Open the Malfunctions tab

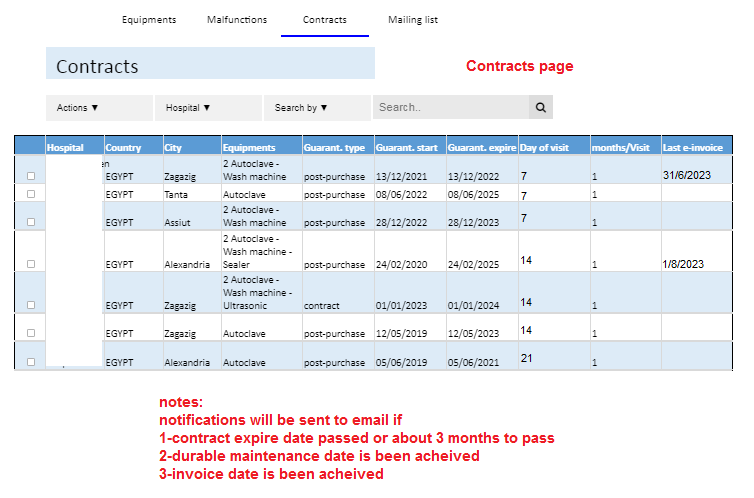(236, 20)
